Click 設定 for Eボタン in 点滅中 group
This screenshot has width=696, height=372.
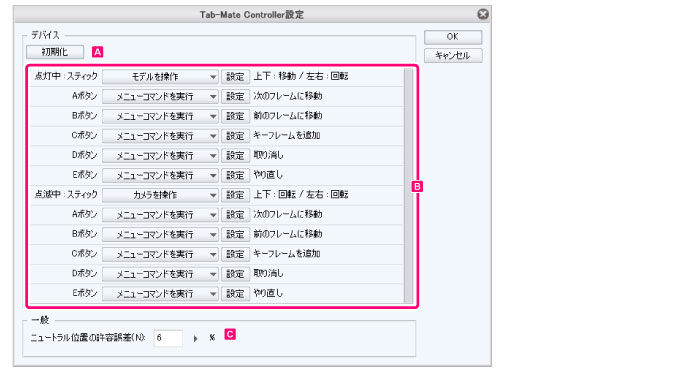coord(235,293)
